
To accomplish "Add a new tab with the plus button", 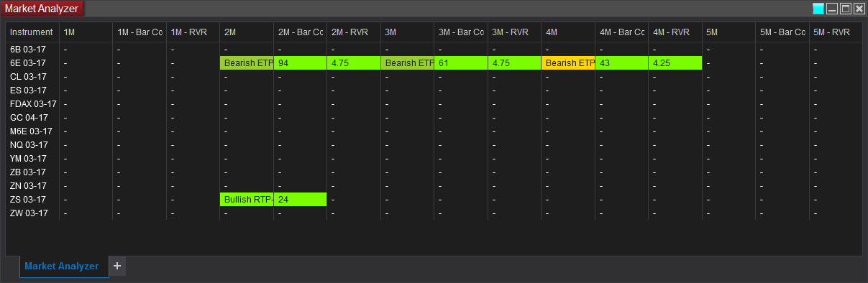I will 117,266.
